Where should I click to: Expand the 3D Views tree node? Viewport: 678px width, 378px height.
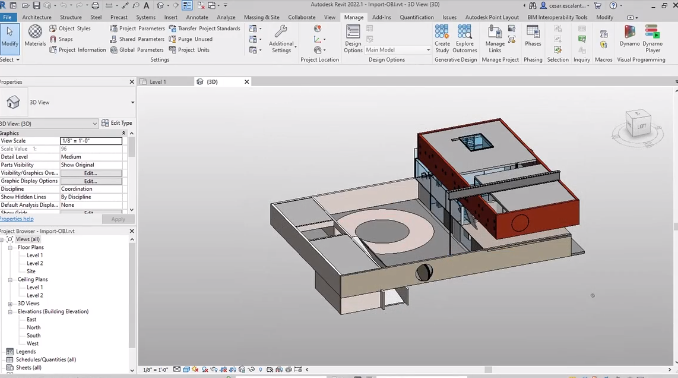point(10,304)
